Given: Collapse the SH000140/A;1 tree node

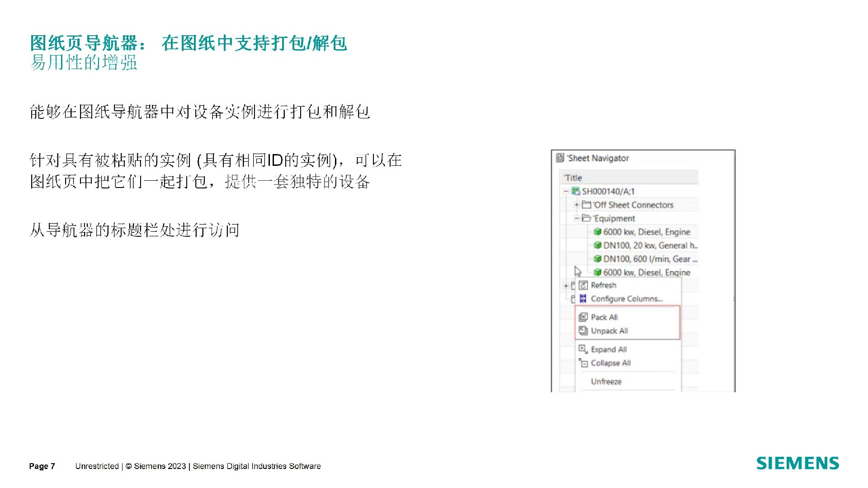Looking at the screenshot, I should pos(566,191).
